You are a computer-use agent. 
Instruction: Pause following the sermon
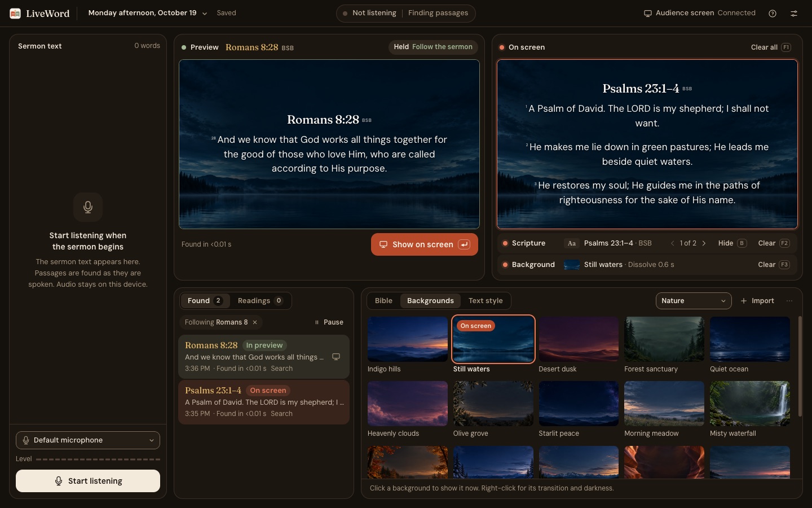(329, 322)
